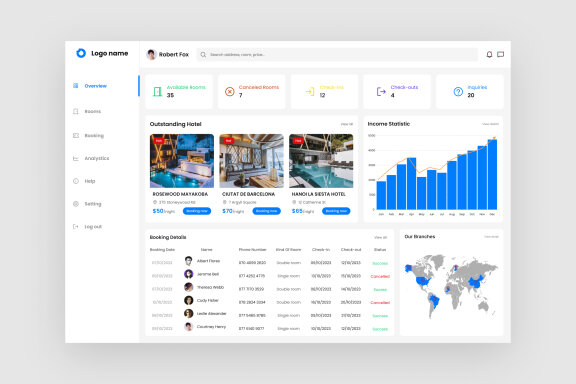The image size is (576, 384).
Task: Open Robert Fox's profile avatar
Action: click(151, 54)
